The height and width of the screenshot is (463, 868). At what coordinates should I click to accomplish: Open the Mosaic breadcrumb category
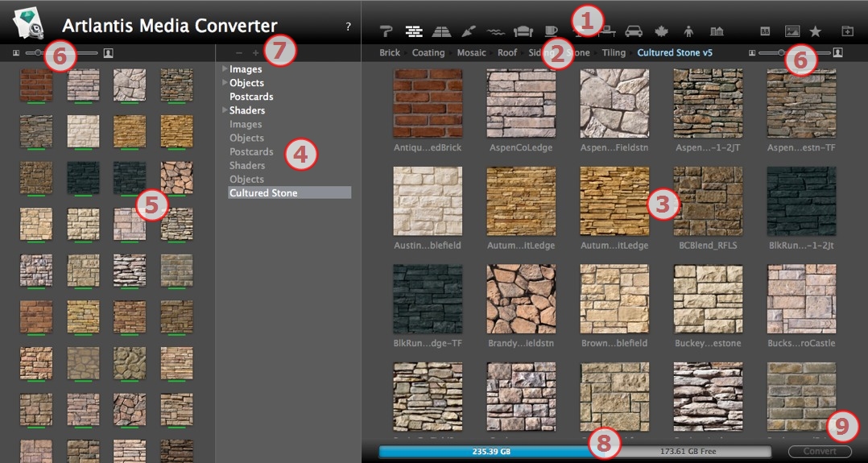coord(472,53)
